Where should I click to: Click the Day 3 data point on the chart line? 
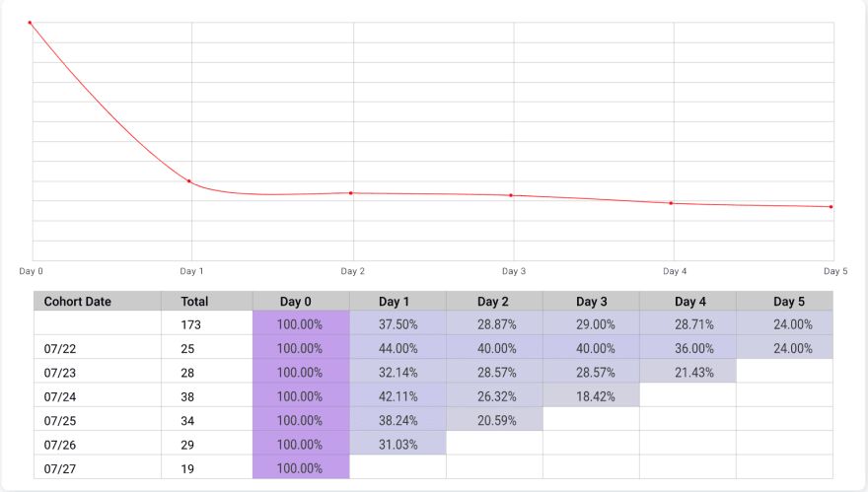tap(511, 195)
